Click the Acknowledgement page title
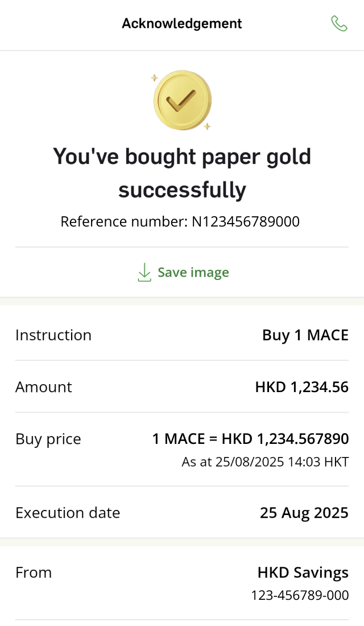364x626 pixels. tap(182, 23)
